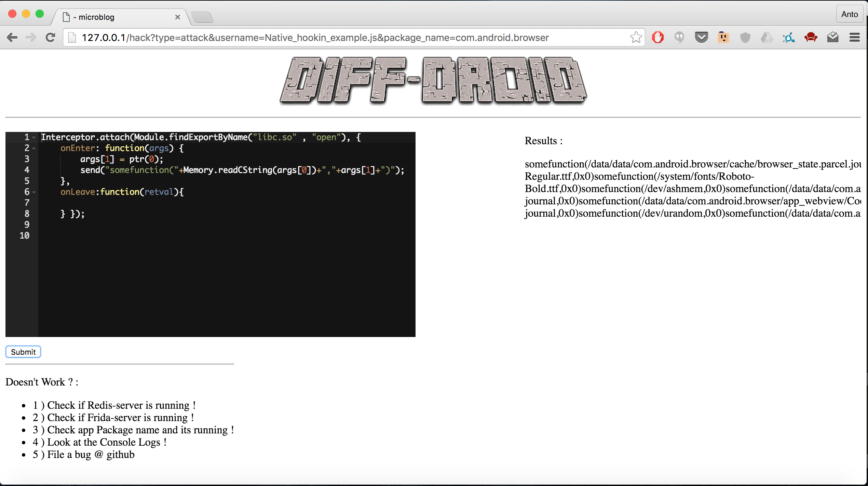
Task: Close the microblog tab
Action: 177,17
